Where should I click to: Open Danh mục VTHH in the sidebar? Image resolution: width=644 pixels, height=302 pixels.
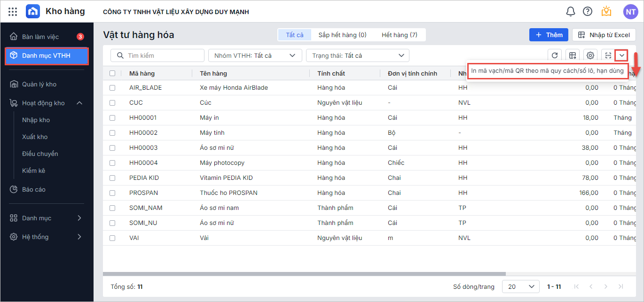point(47,56)
